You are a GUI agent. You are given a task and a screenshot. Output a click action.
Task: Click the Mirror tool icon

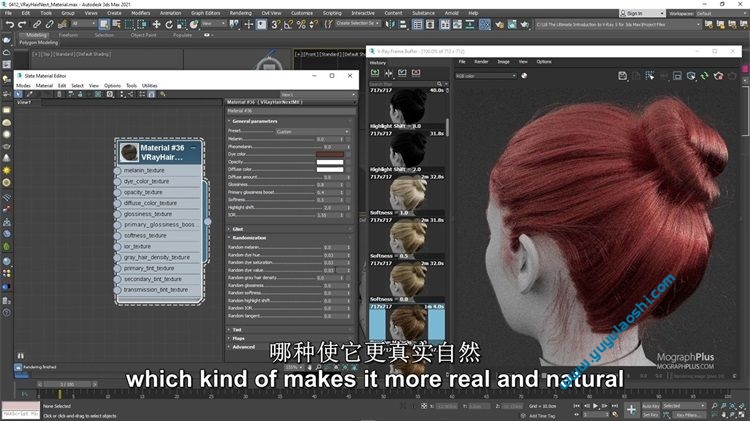(x=390, y=24)
